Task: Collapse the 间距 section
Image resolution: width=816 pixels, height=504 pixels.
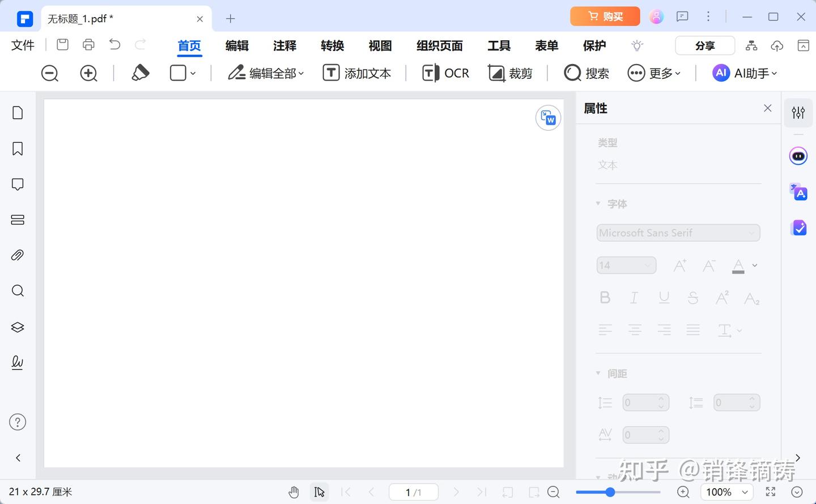Action: click(x=598, y=373)
